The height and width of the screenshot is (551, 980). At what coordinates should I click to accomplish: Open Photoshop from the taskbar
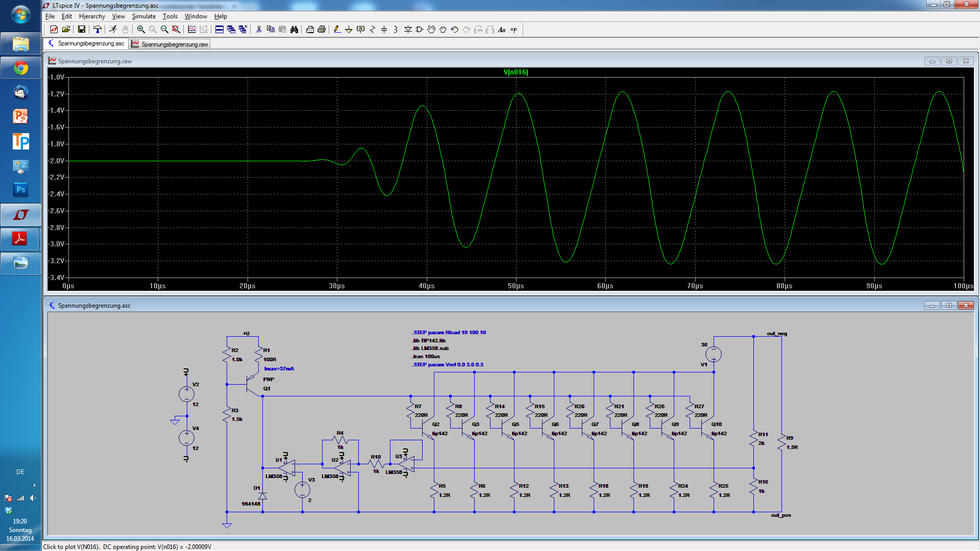click(x=20, y=190)
